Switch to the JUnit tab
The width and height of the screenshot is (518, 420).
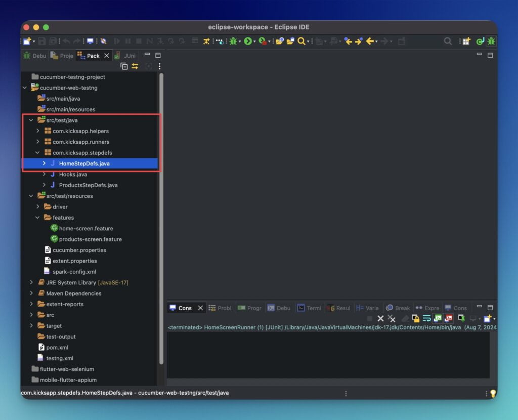(x=125, y=56)
